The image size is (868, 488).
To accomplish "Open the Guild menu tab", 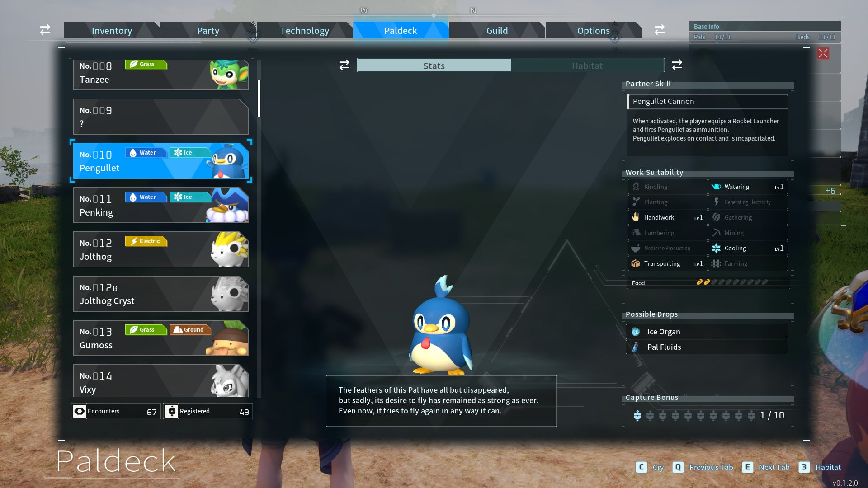I will click(x=497, y=30).
